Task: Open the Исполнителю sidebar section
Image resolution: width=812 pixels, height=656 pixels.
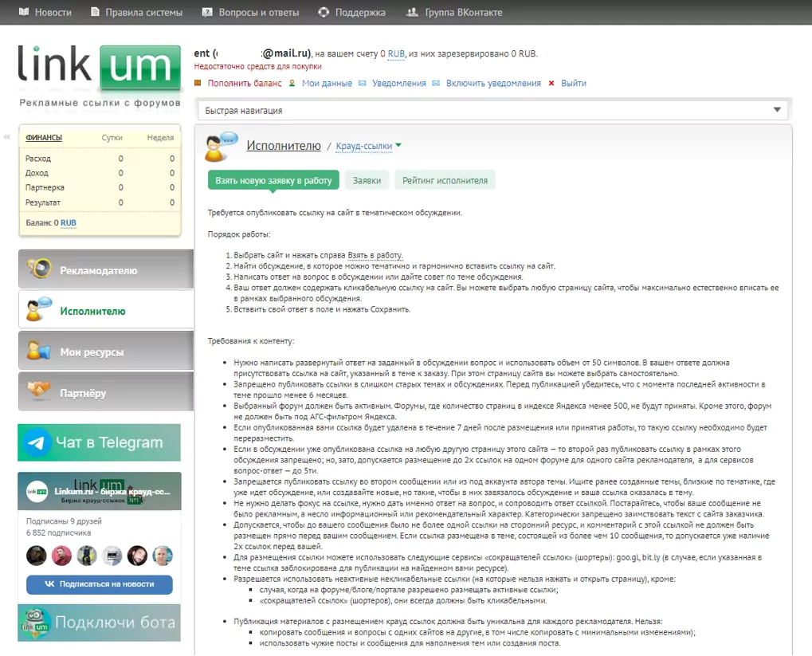Action: [106, 310]
